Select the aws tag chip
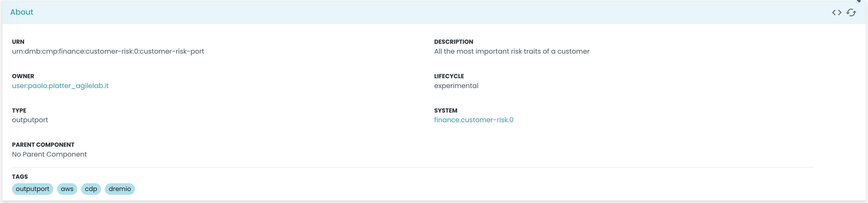The height and width of the screenshot is (203, 868). 67,189
